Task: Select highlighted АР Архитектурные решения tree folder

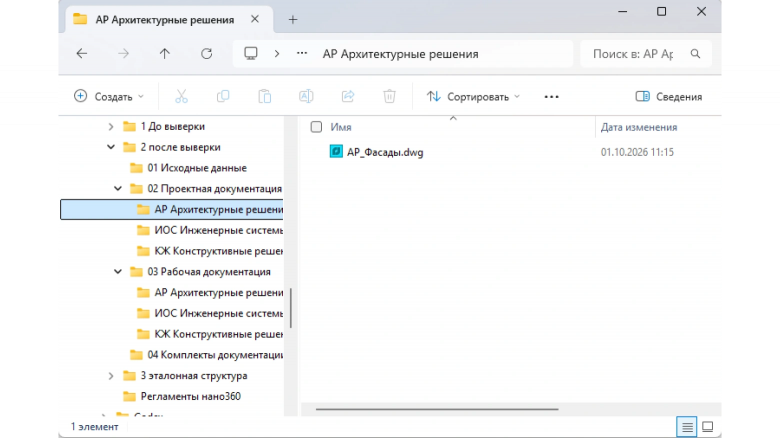Action: [172, 210]
